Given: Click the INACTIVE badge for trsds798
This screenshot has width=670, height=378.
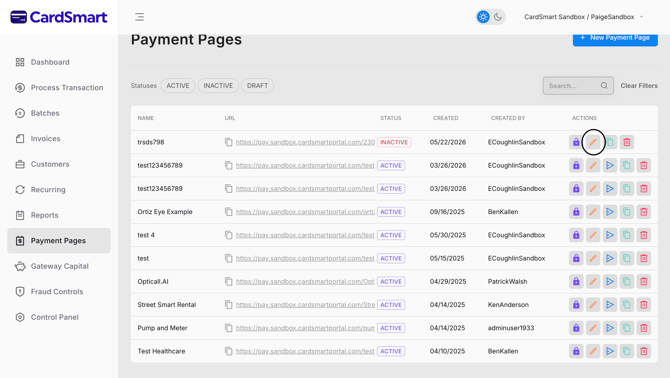Looking at the screenshot, I should click(x=394, y=142).
